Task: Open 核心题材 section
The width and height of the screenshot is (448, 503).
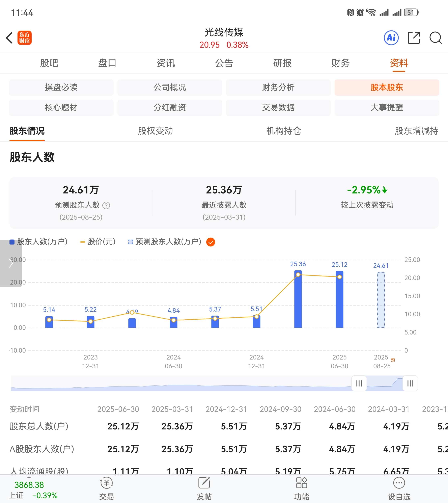Action: [61, 108]
